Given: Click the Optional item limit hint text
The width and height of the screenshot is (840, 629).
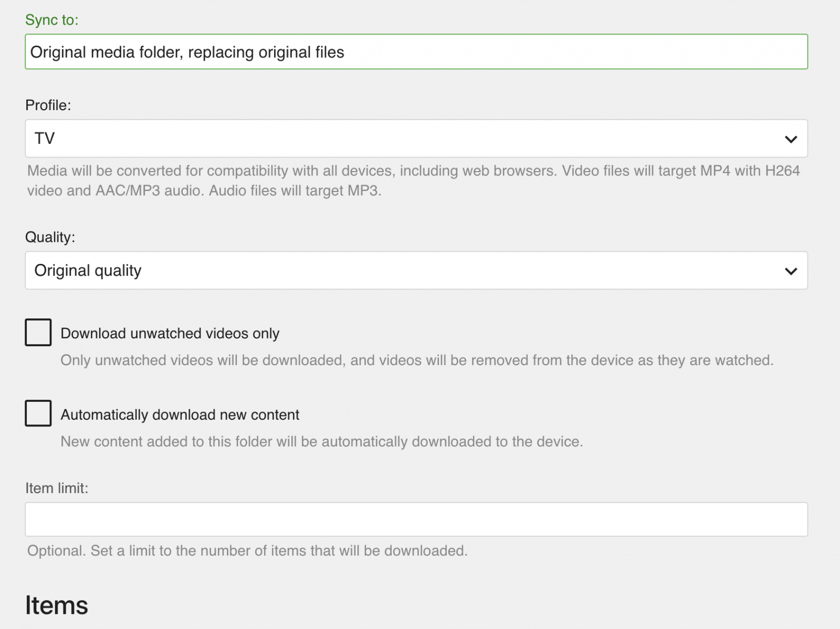Looking at the screenshot, I should click(x=247, y=551).
